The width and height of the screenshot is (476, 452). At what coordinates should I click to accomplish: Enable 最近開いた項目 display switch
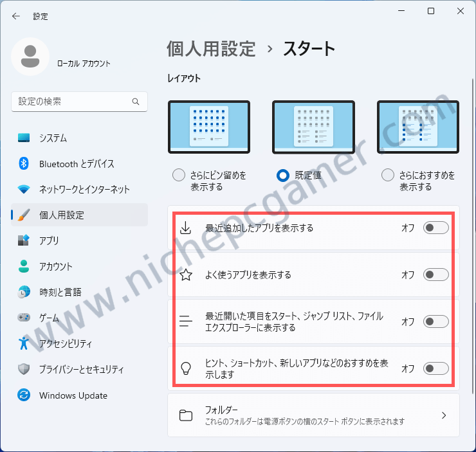pos(435,321)
